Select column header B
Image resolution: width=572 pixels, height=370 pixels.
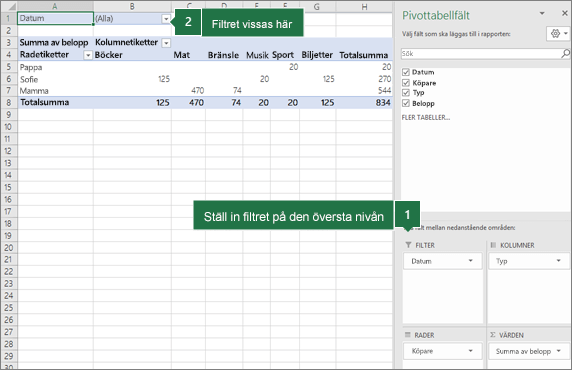pyautogui.click(x=132, y=6)
